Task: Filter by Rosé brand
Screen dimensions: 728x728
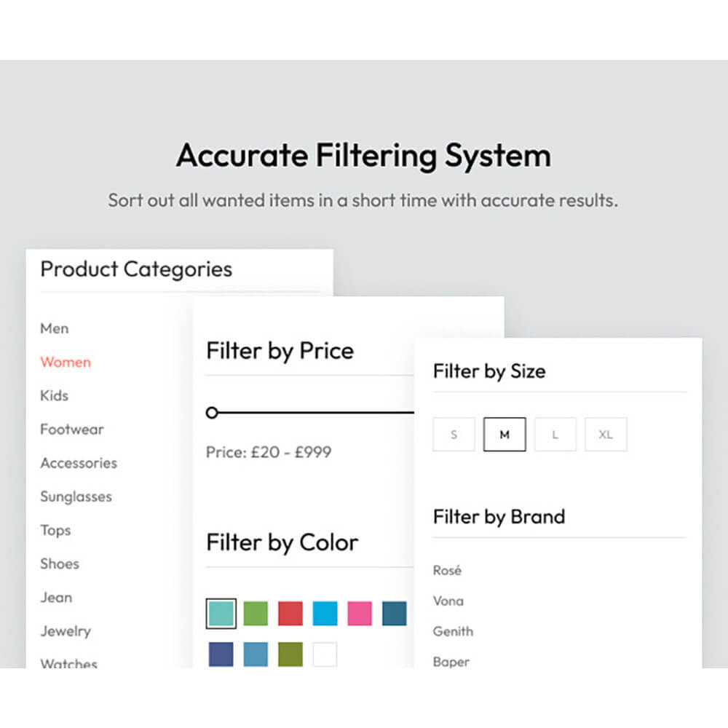Action: coord(447,570)
